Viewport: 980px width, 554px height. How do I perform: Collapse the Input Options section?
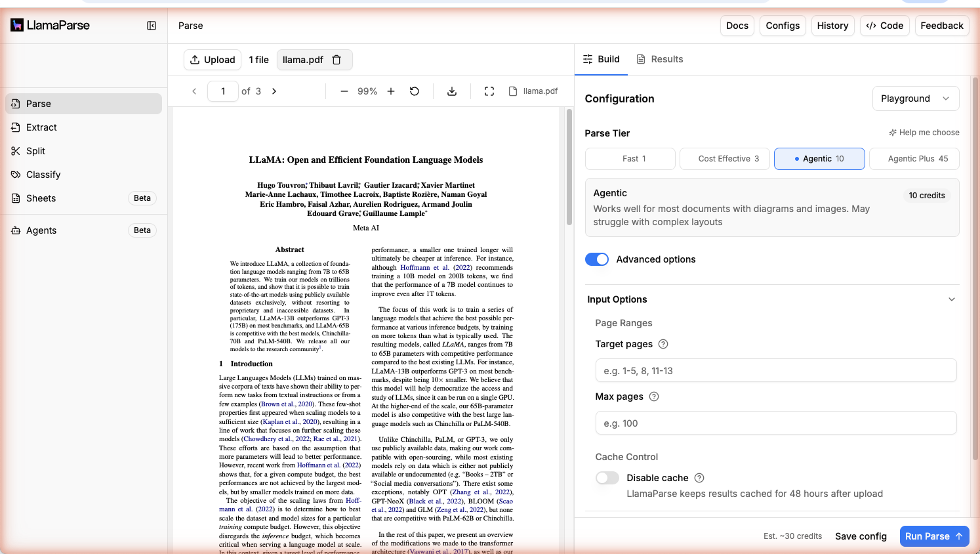coord(952,299)
